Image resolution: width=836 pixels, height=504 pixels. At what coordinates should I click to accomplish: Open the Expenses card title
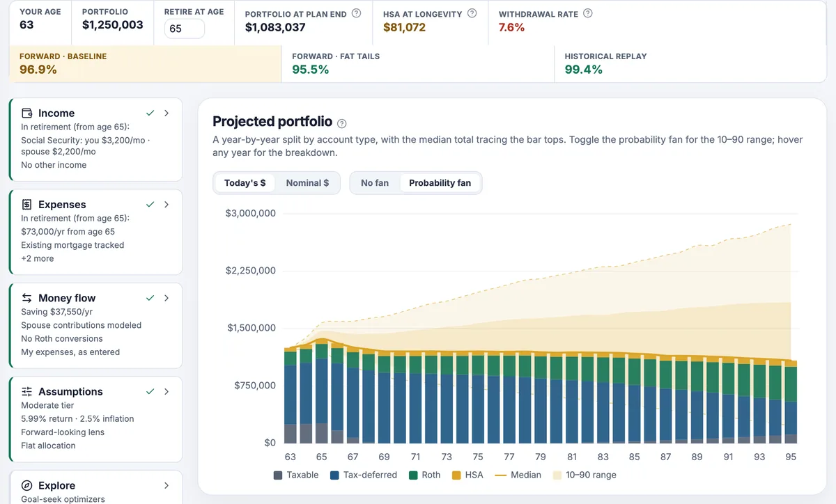[x=62, y=205]
